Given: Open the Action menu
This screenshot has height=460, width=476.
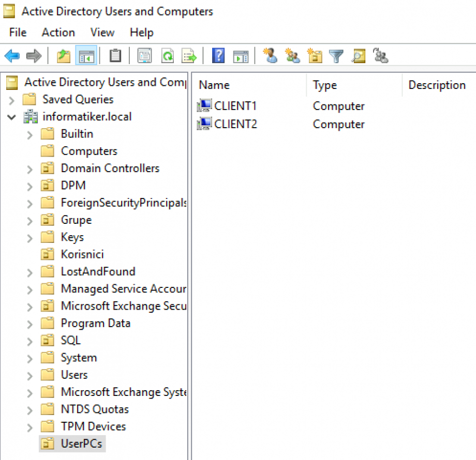Looking at the screenshot, I should click(58, 33).
